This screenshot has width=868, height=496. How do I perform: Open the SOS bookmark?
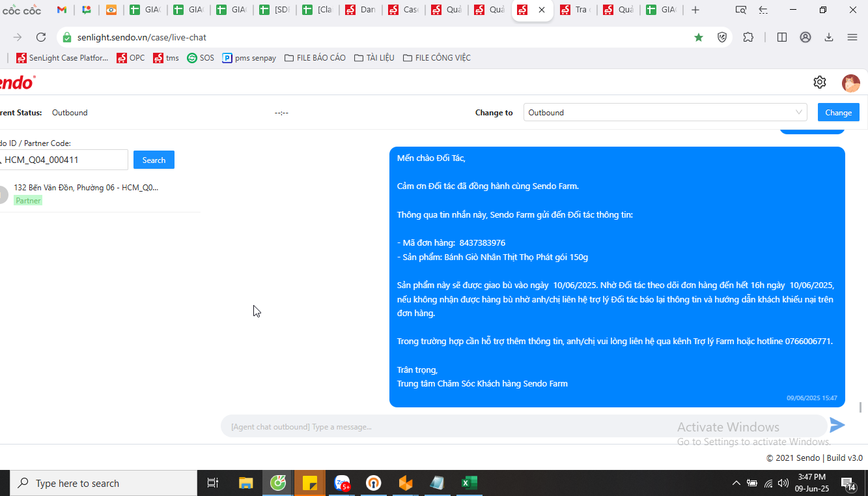[x=201, y=58]
